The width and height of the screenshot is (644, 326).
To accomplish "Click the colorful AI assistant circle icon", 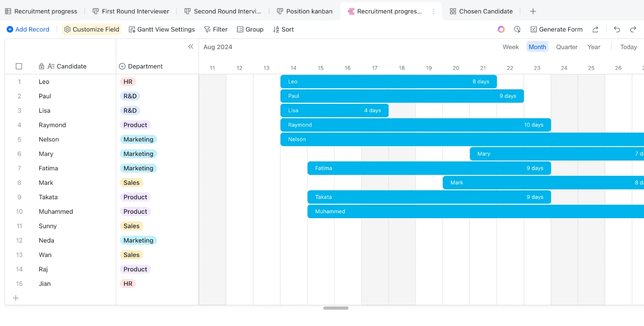I will coord(501,29).
